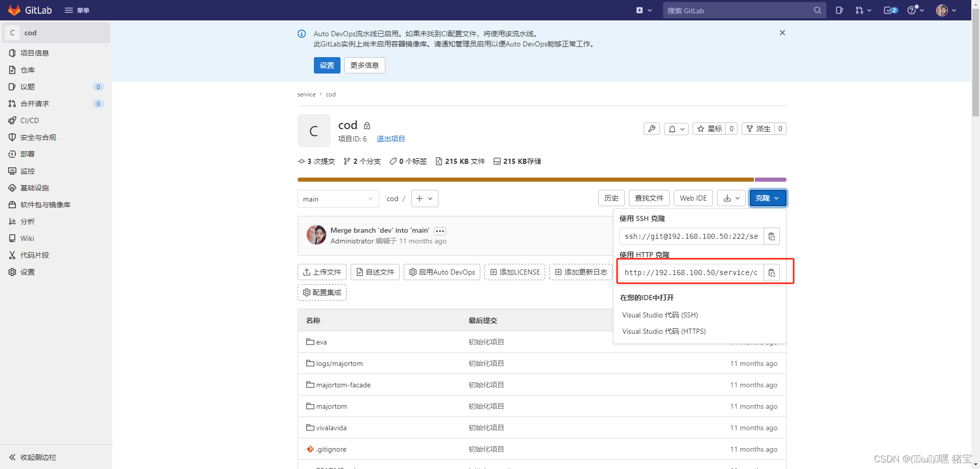Copy the HTTP clone URL
The image size is (980, 469).
tap(772, 272)
